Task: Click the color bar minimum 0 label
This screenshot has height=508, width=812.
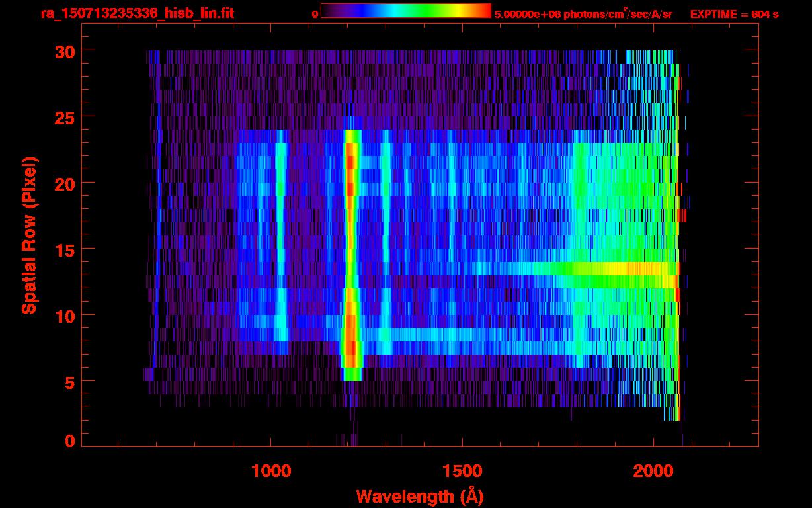Action: coord(315,15)
